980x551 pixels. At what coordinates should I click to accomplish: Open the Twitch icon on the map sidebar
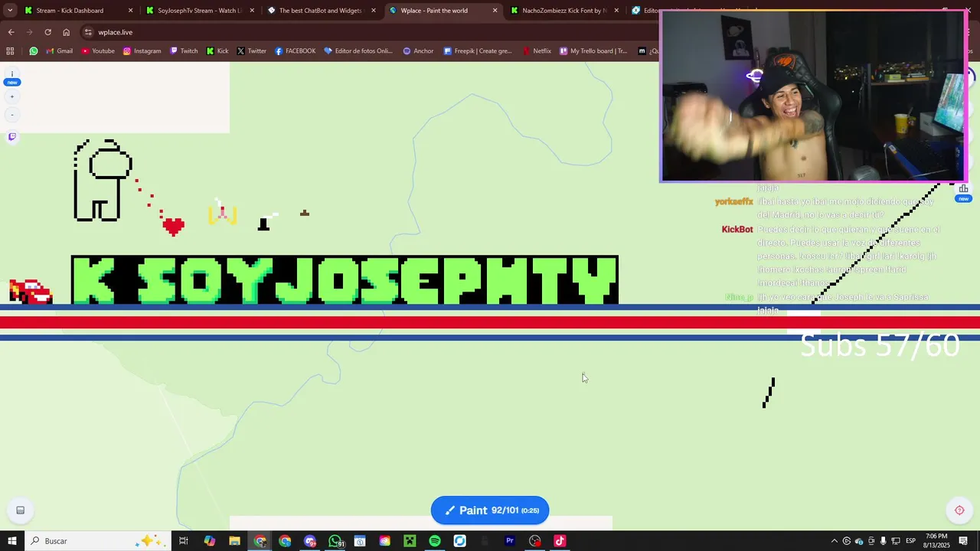click(12, 137)
